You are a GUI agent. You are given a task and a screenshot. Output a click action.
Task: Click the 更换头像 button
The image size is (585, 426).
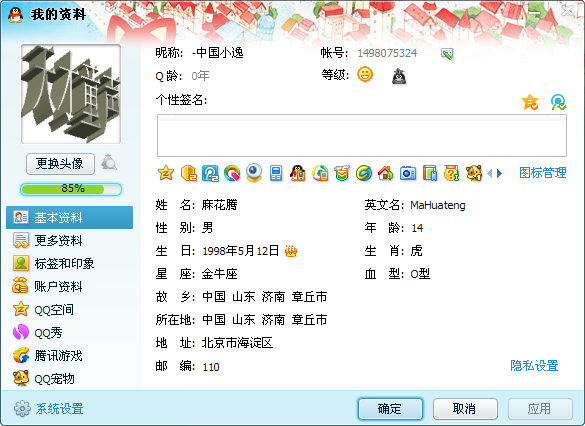click(60, 163)
